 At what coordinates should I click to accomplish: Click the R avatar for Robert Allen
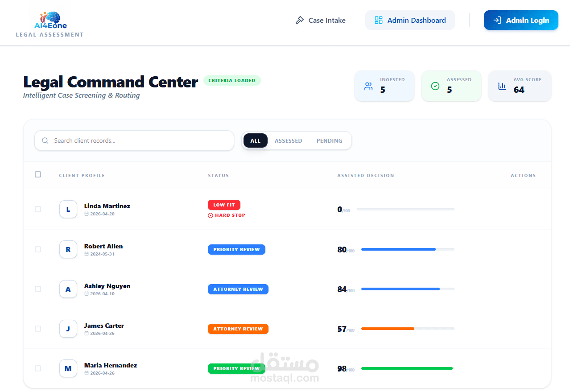tap(68, 249)
